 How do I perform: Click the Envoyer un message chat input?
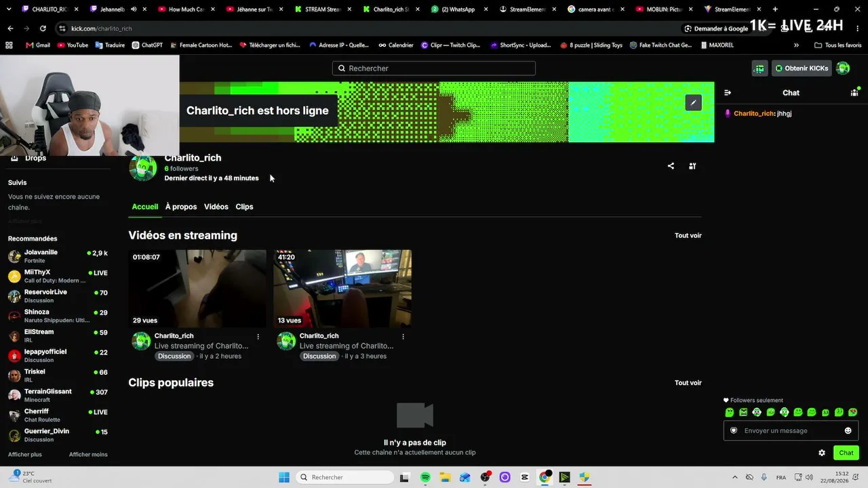[x=791, y=430]
